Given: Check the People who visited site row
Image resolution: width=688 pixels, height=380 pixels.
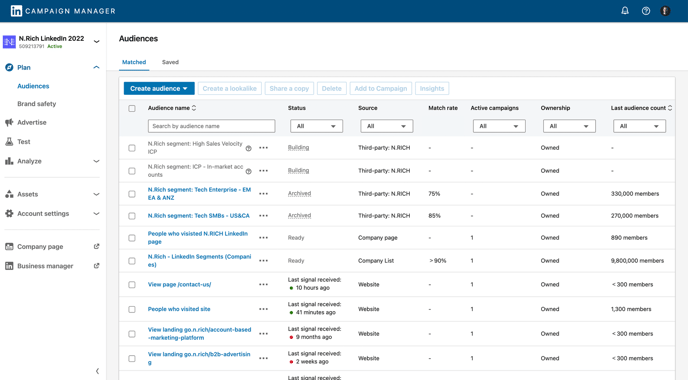Looking at the screenshot, I should coord(132,309).
